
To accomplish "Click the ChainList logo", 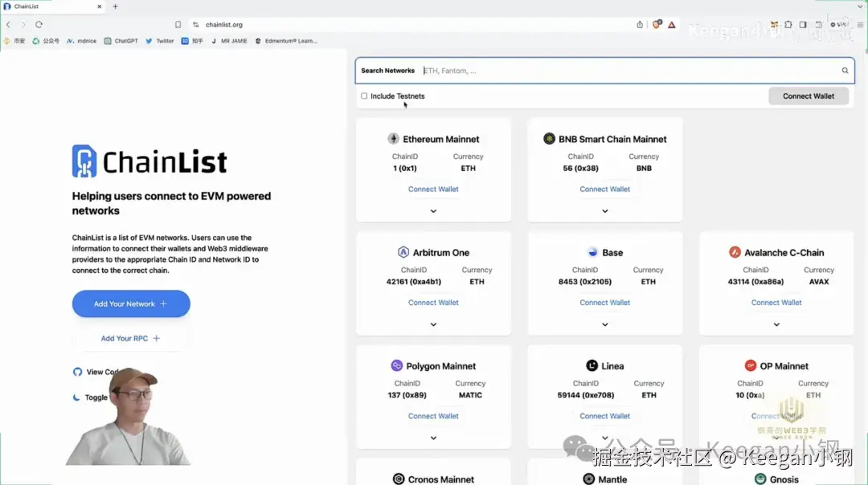I will tap(149, 161).
